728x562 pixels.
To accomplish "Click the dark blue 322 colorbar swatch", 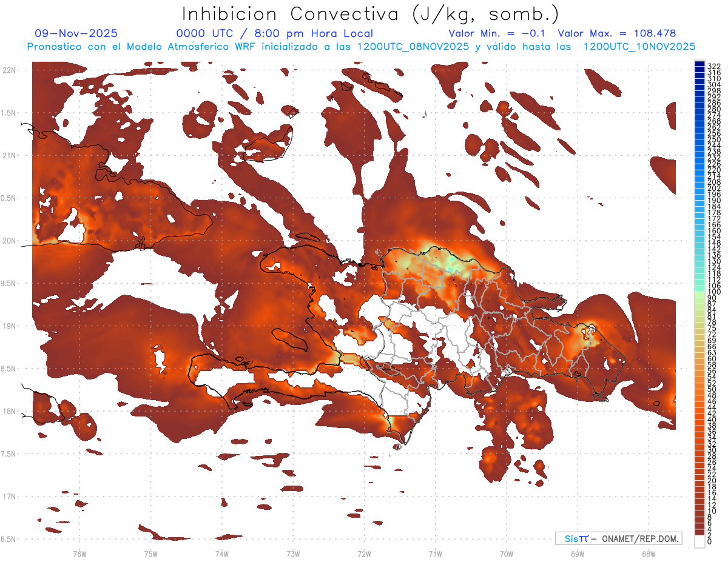I will 699,64.
